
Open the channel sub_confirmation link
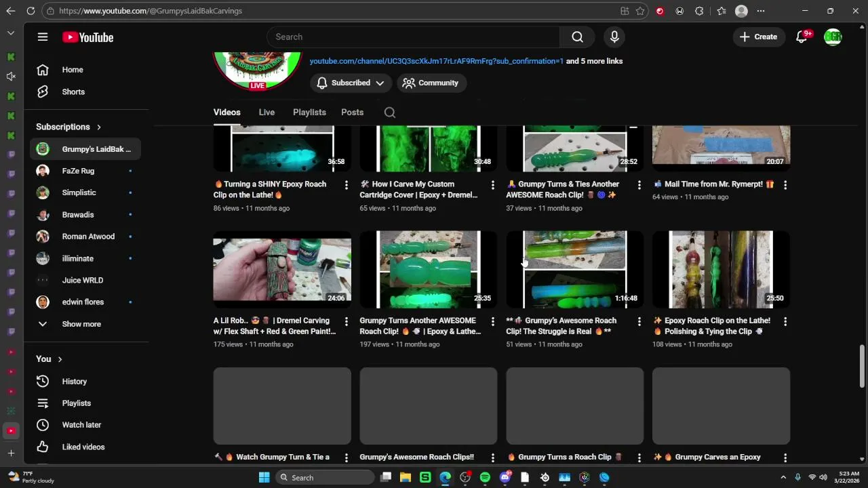click(437, 61)
